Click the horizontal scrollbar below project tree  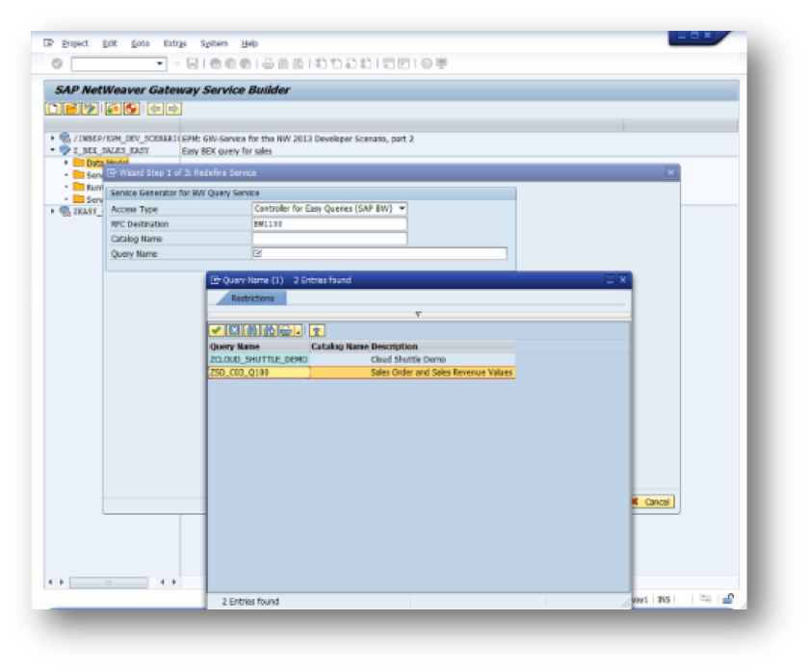click(x=109, y=582)
